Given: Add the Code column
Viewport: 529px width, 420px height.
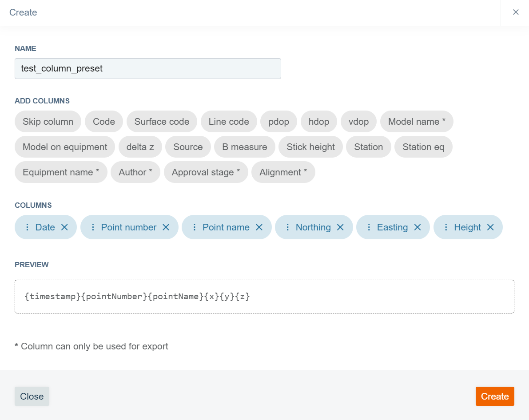Looking at the screenshot, I should point(104,122).
